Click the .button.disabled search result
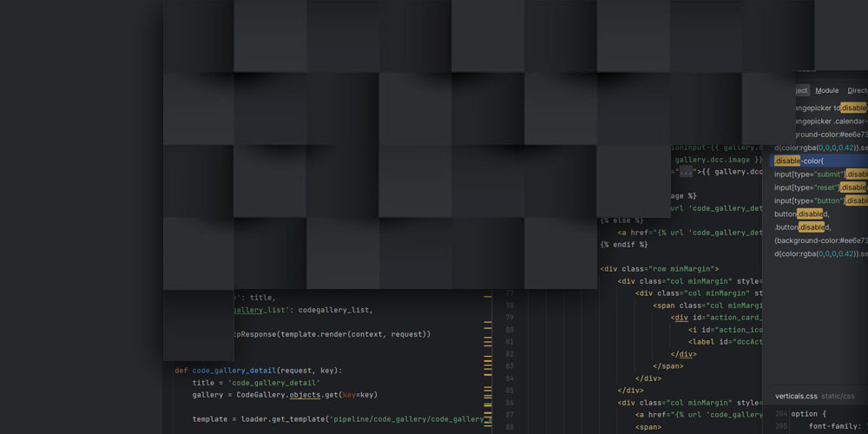This screenshot has width=868, height=434. [x=802, y=227]
